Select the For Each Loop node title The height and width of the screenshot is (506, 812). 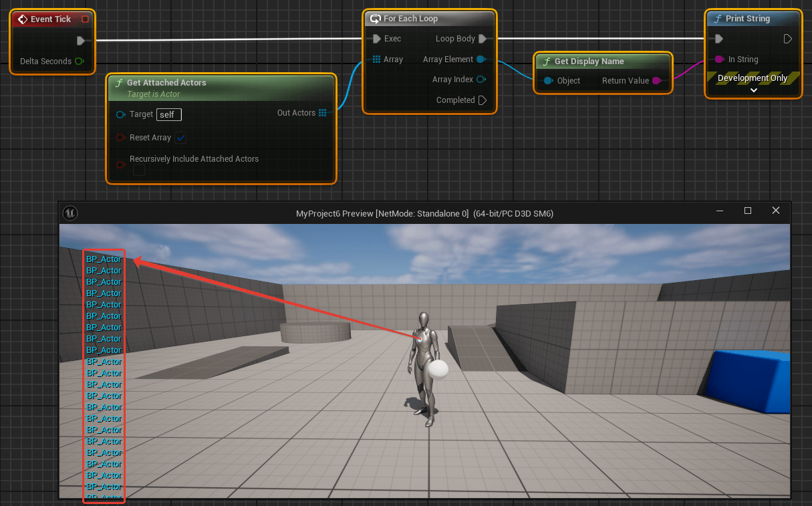[411, 19]
